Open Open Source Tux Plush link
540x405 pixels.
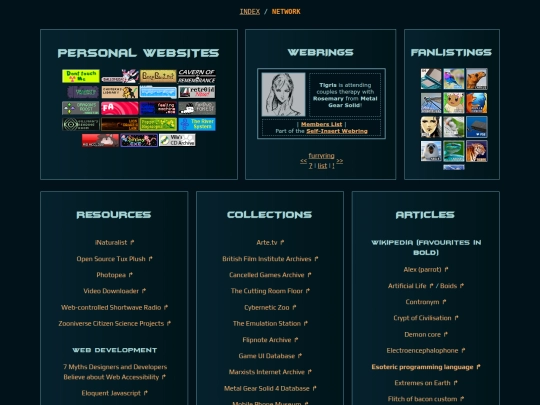(x=114, y=259)
